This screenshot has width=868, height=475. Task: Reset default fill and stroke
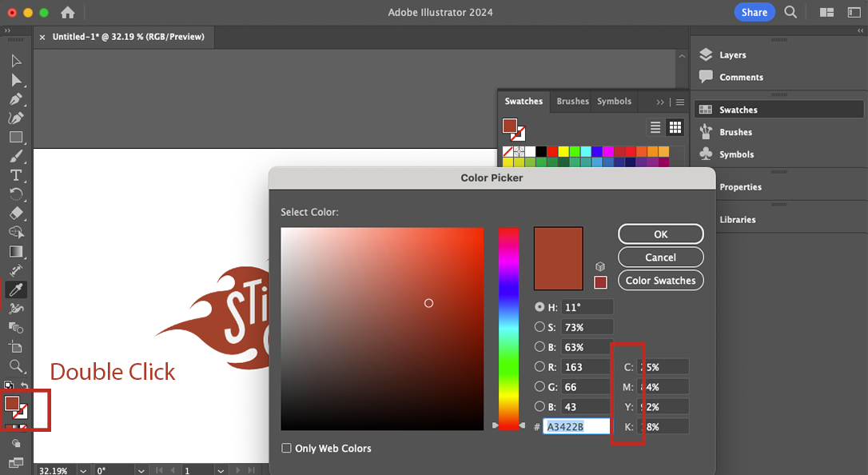tap(9, 385)
